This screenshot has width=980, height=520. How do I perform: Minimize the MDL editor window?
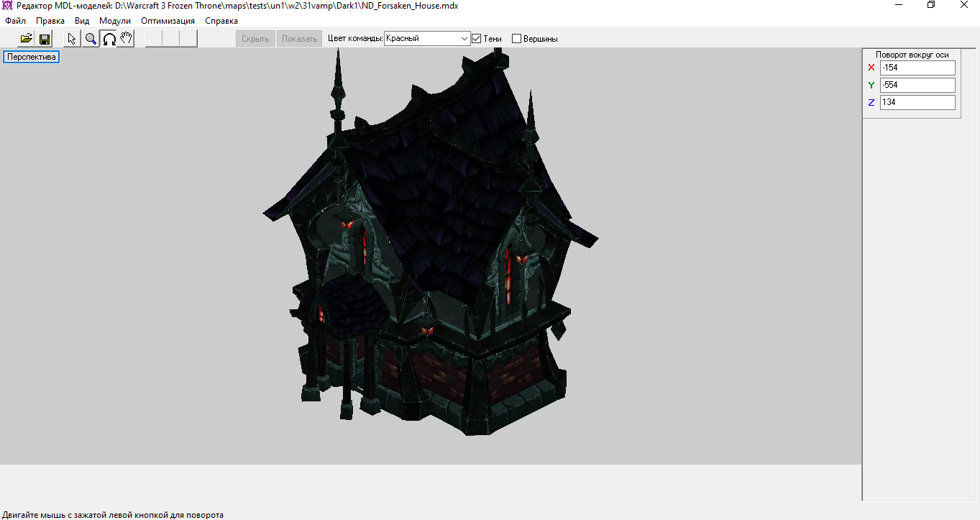point(899,6)
